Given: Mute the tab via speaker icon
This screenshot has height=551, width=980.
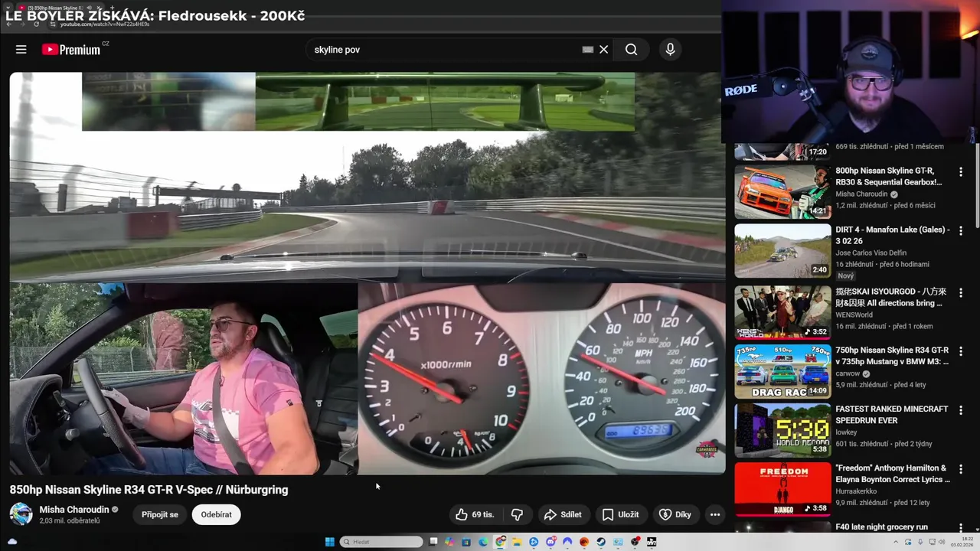Looking at the screenshot, I should point(90,8).
